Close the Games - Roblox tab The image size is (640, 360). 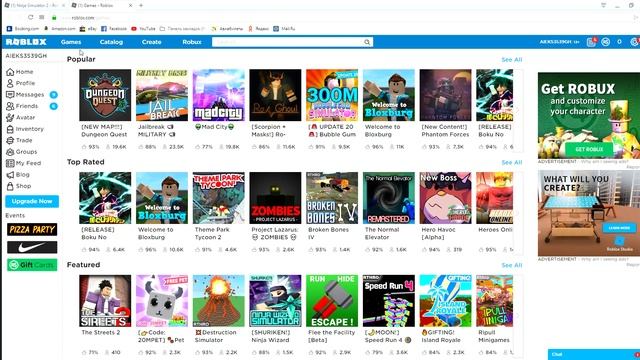pos(130,6)
